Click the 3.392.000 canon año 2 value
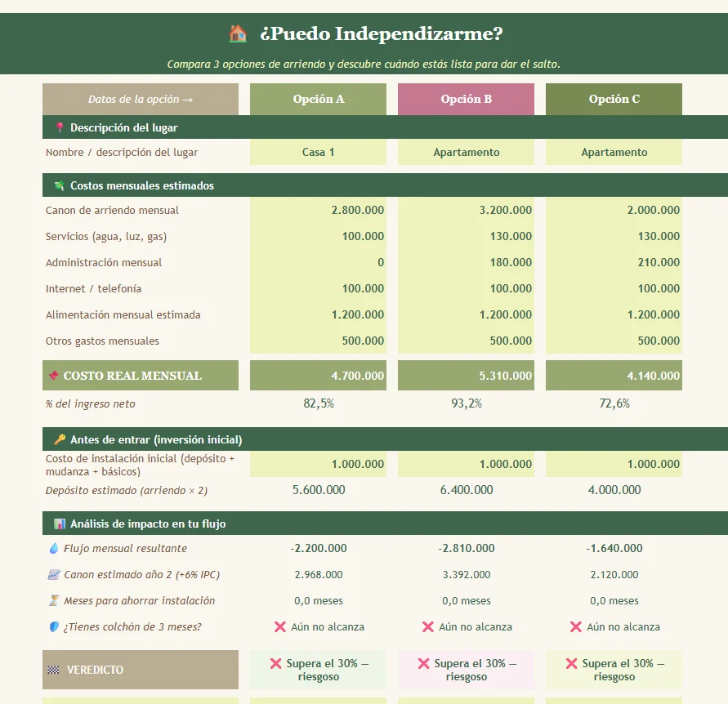 (x=467, y=574)
